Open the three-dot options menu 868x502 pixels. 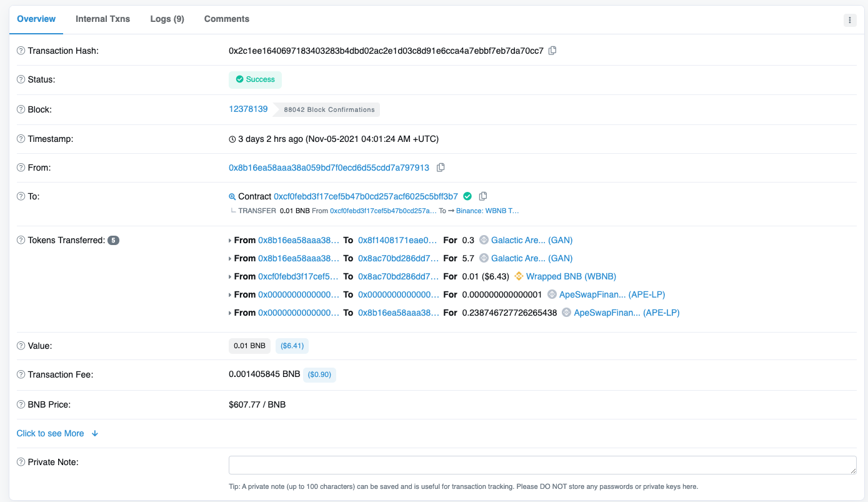850,20
